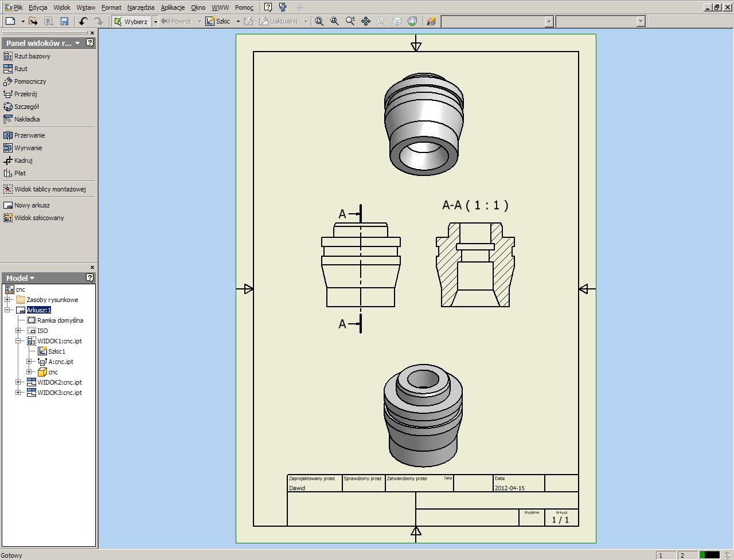Screen dimensions: 734x560
Task: Collapse the Arkusz:1 node
Action: [7, 310]
